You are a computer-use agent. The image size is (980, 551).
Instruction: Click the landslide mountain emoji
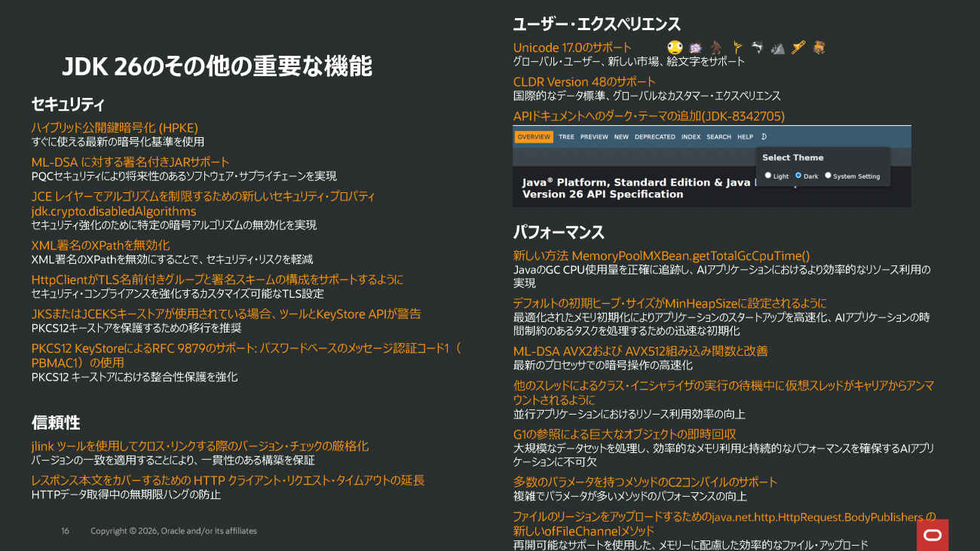[x=778, y=48]
